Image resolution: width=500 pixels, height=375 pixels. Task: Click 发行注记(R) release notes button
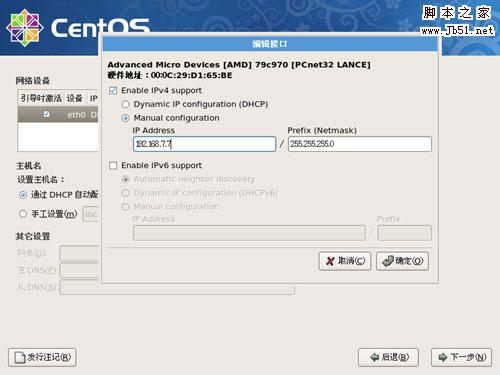tap(42, 357)
